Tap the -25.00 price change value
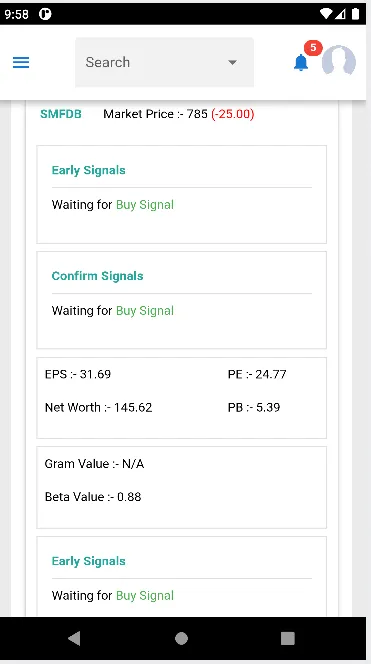371x664 pixels. (x=233, y=114)
